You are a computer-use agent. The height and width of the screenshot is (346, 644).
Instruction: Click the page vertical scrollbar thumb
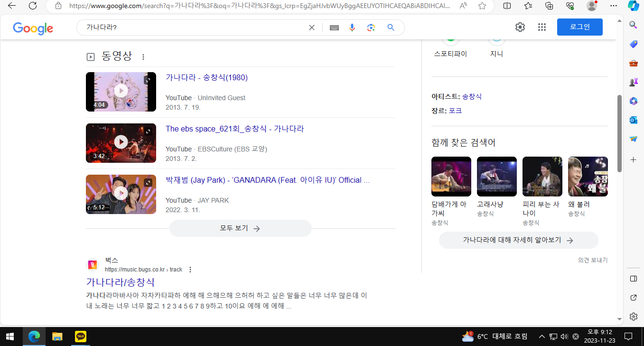point(619,134)
